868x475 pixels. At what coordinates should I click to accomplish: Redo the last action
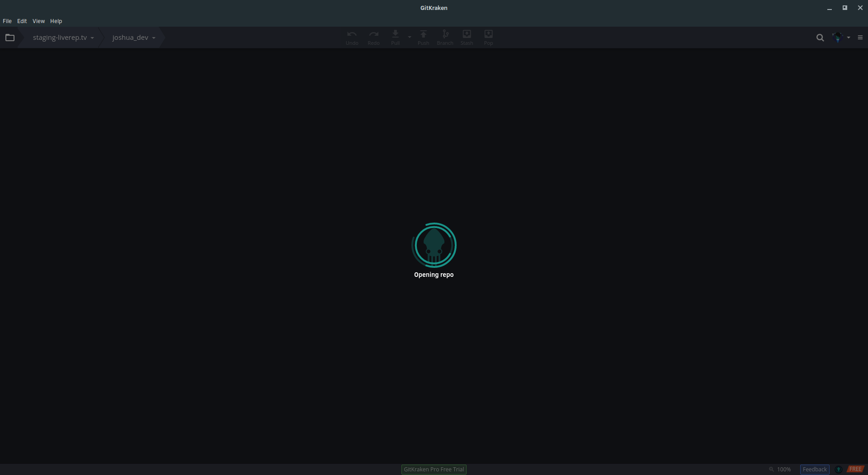(373, 38)
